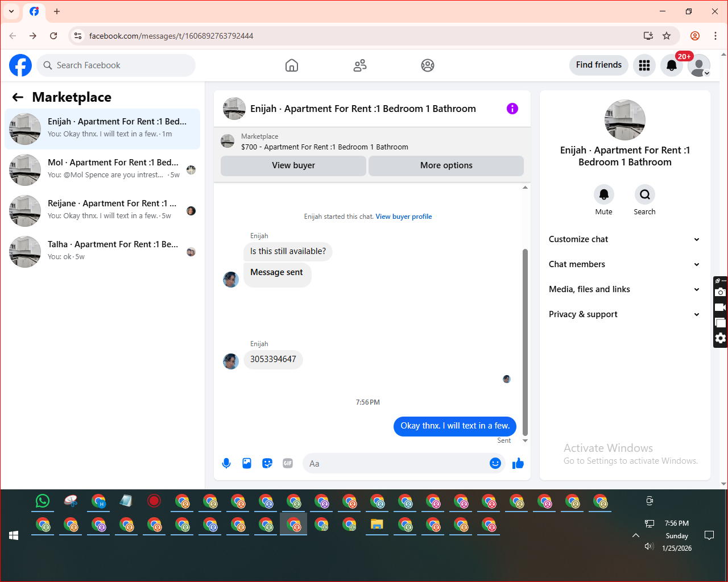Click the More options button

tap(446, 165)
